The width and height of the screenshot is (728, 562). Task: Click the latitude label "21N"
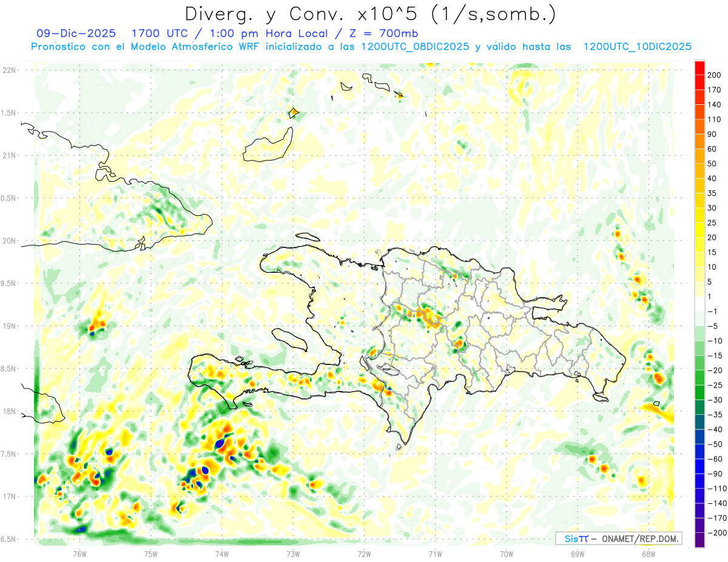(10, 155)
